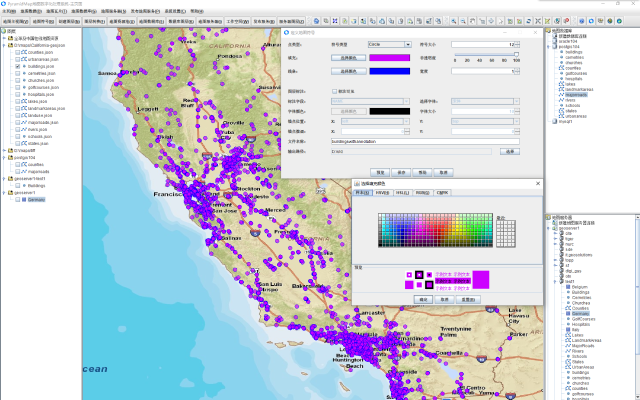Open the last menu in the menu bar

(x=197, y=11)
